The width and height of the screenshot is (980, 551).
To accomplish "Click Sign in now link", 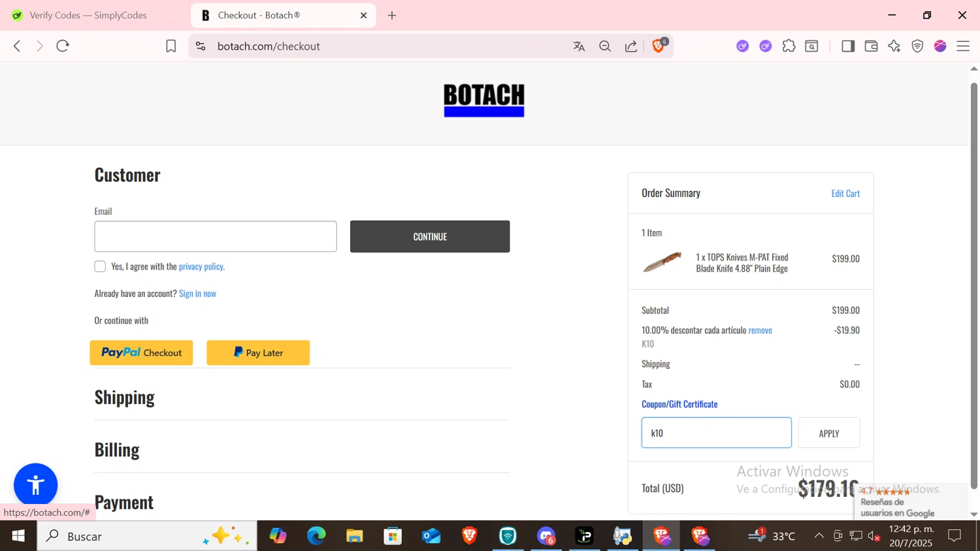I will (197, 293).
